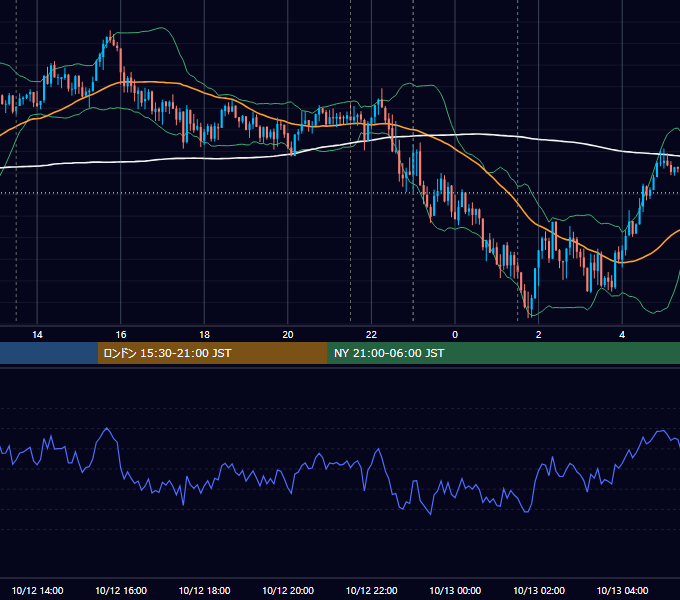The height and width of the screenshot is (600, 680).
Task: Click the 10/12 18:00 time label
Action: click(204, 590)
